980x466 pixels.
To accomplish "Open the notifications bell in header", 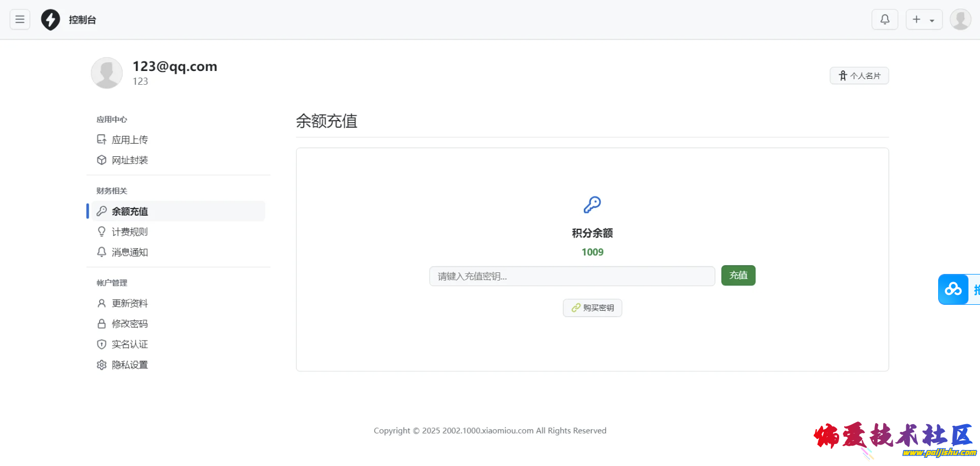I will pos(885,20).
